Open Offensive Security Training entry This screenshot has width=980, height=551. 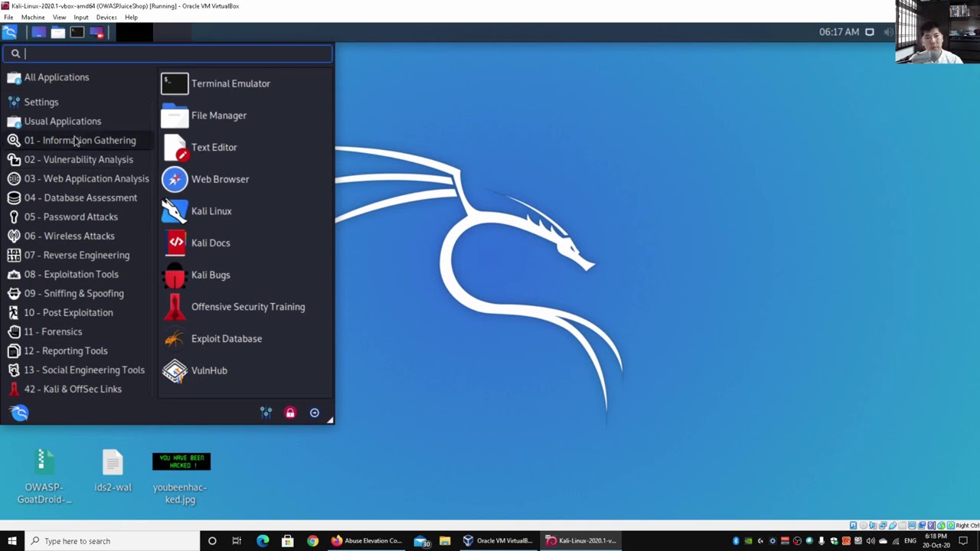pos(245,307)
